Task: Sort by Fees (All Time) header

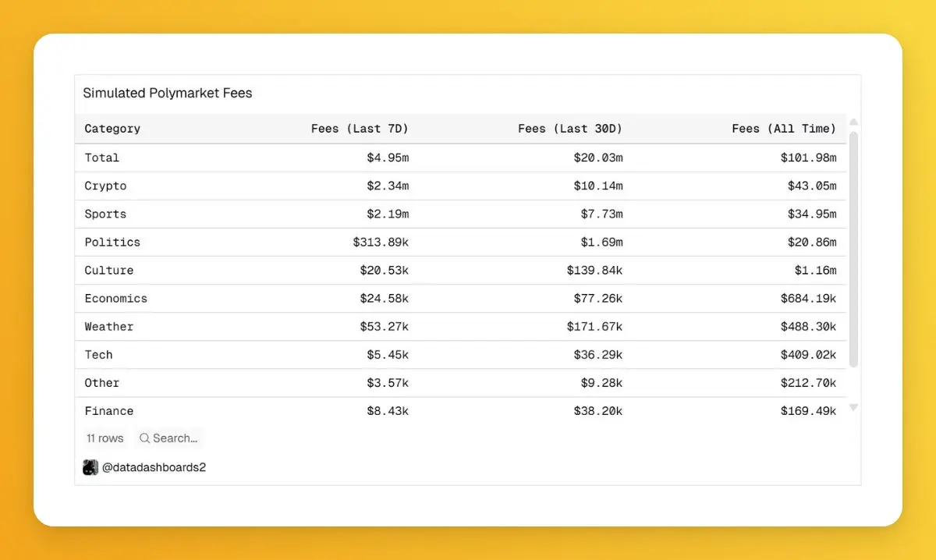Action: (x=784, y=129)
